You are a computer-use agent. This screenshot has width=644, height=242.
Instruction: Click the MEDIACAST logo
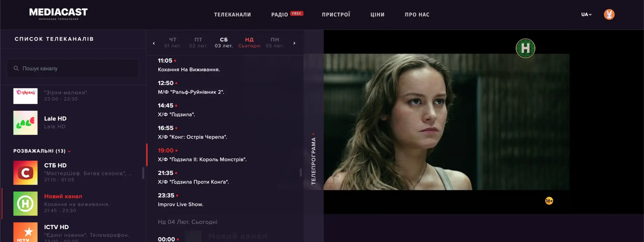58,14
